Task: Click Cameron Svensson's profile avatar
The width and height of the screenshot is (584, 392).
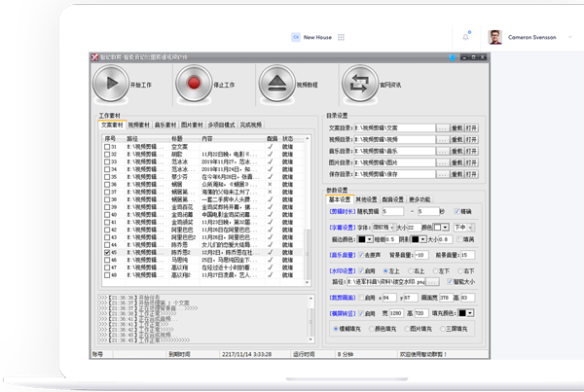Action: pos(494,37)
